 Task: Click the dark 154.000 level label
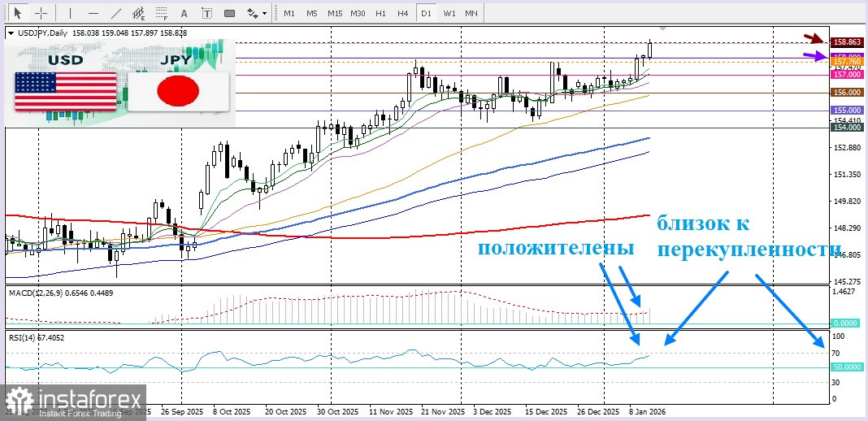846,128
